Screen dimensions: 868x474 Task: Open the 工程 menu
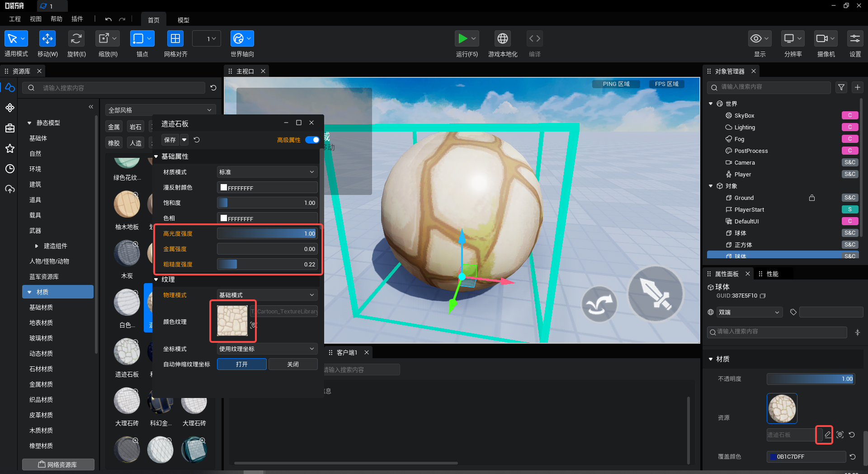(x=15, y=19)
